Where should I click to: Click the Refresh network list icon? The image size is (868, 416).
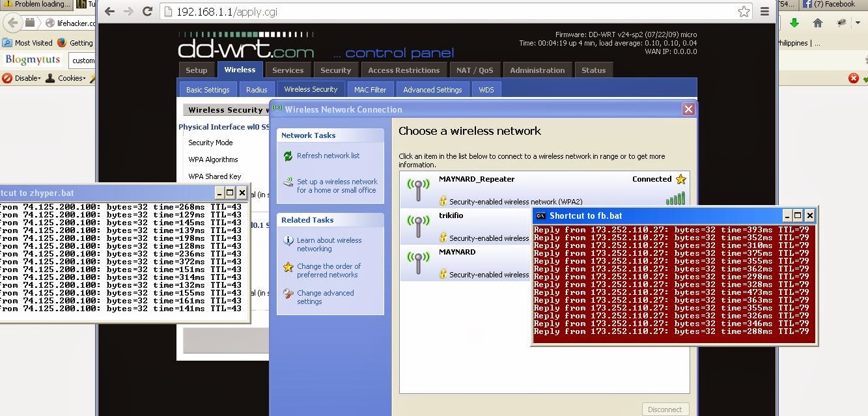pyautogui.click(x=288, y=156)
